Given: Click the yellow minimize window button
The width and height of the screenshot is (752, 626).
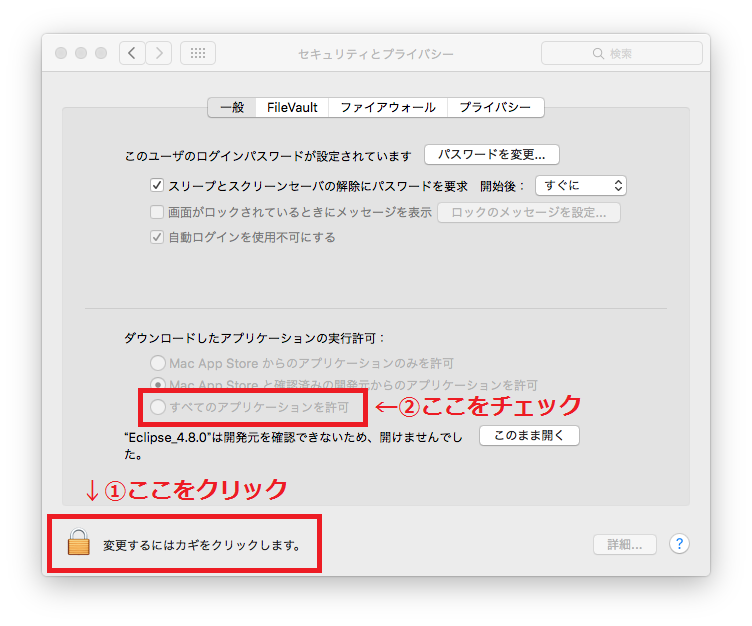Looking at the screenshot, I should [x=81, y=53].
